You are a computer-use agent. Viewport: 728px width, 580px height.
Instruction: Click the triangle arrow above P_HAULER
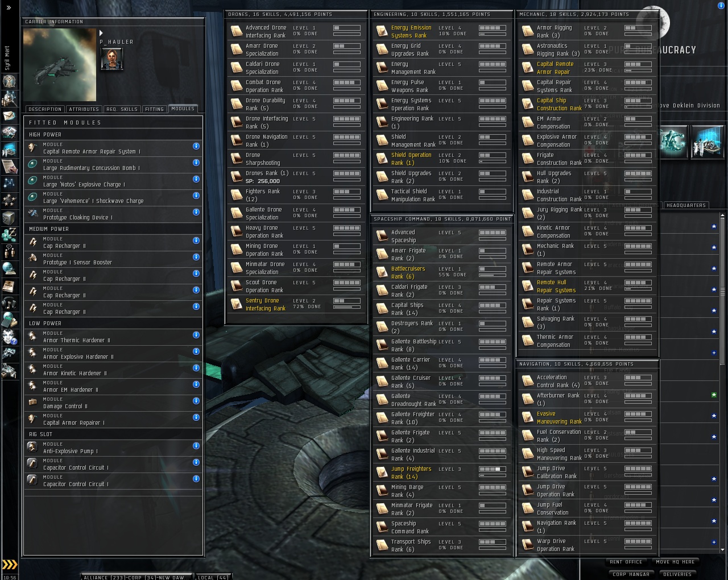[x=101, y=33]
